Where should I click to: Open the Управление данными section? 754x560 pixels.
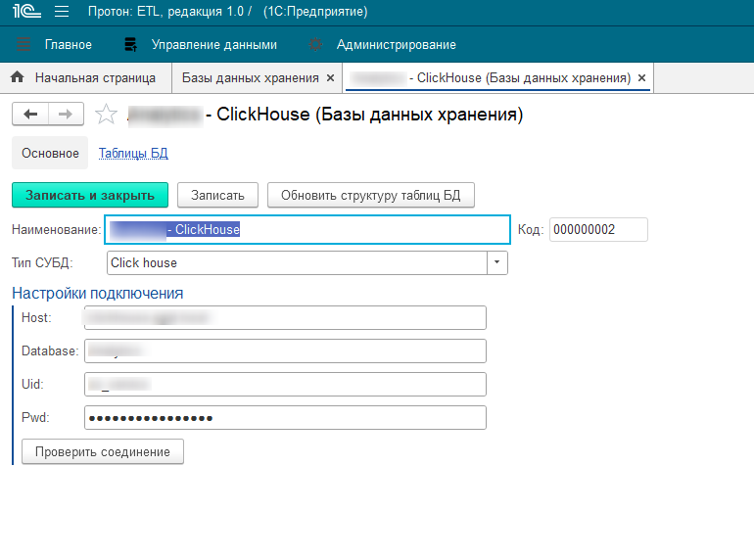pos(214,44)
